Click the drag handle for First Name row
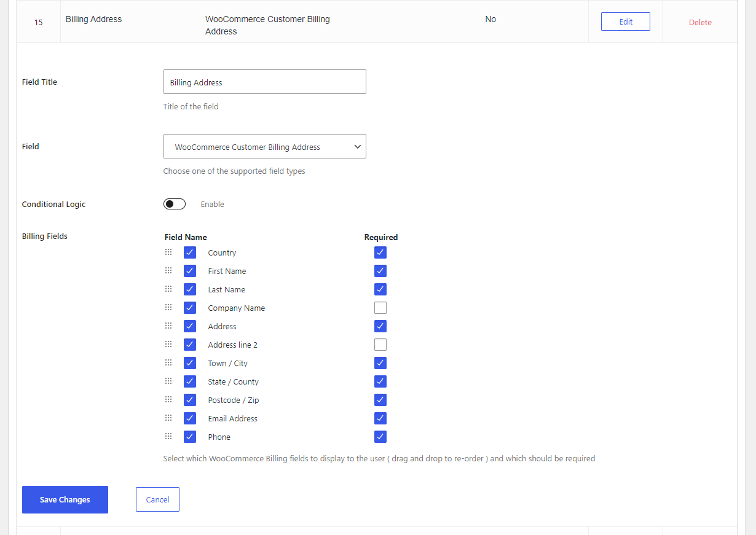756x535 pixels. pyautogui.click(x=168, y=270)
